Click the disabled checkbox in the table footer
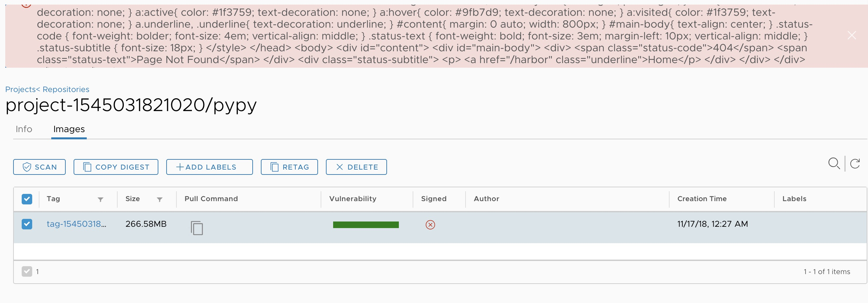The height and width of the screenshot is (303, 868). click(x=27, y=271)
